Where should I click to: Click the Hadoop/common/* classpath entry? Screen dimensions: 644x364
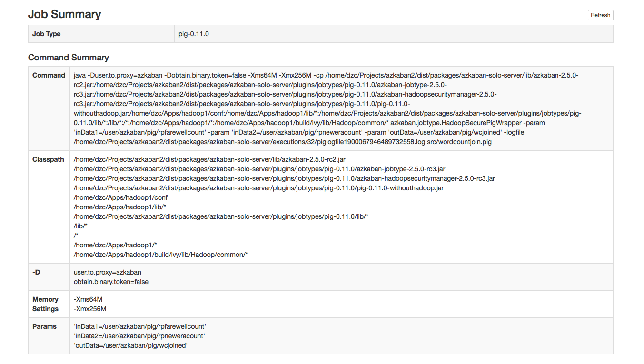pyautogui.click(x=161, y=255)
